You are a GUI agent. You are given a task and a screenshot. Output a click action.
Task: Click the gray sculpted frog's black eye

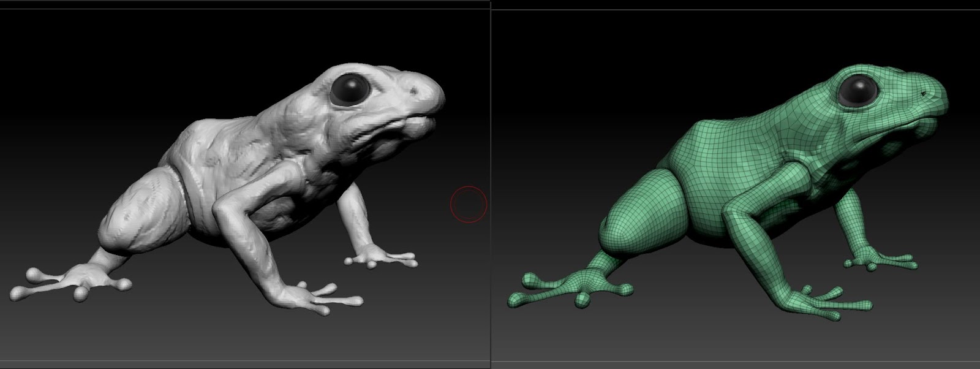coord(350,90)
